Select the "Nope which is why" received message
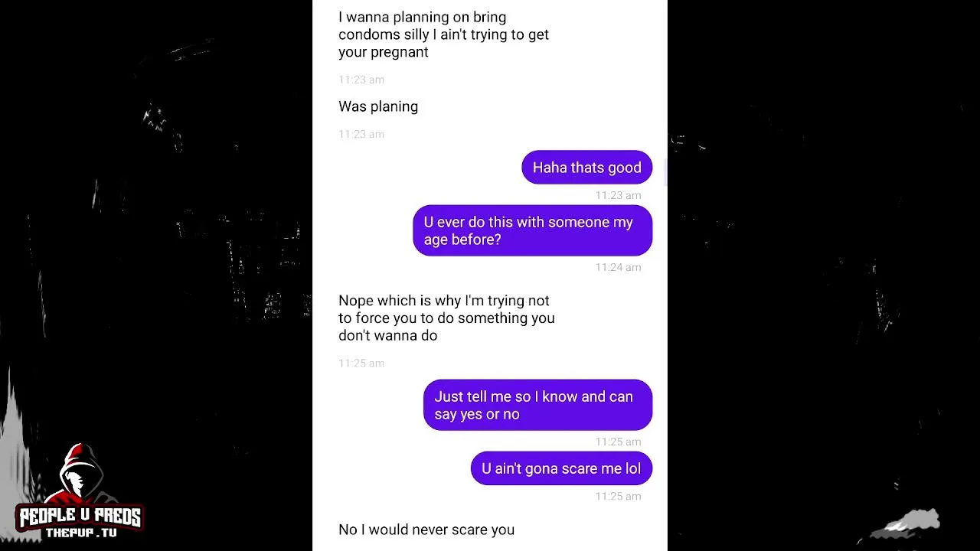Viewport: 980px width, 551px height. pos(446,318)
